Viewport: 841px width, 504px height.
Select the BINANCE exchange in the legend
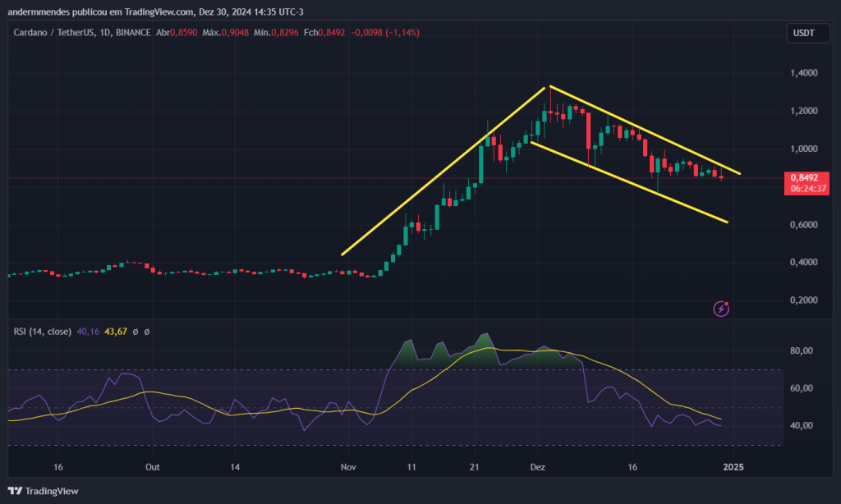coord(135,33)
